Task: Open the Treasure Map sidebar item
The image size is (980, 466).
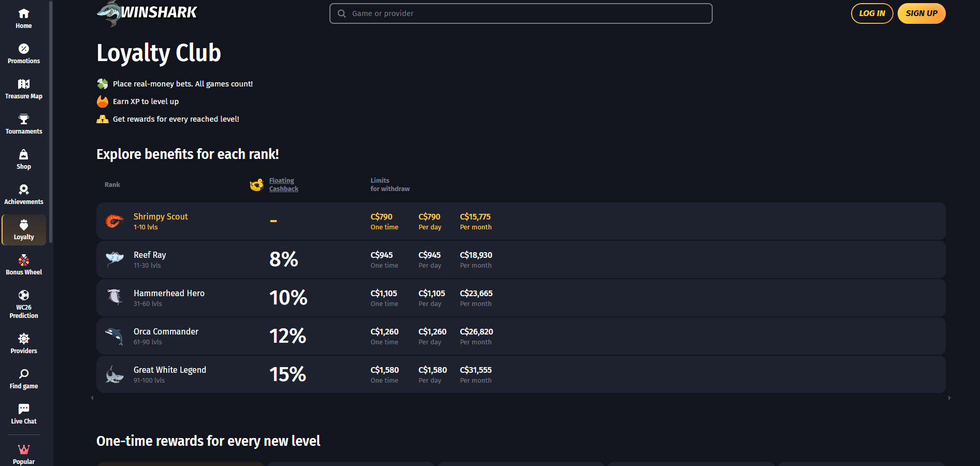Action: (x=24, y=89)
